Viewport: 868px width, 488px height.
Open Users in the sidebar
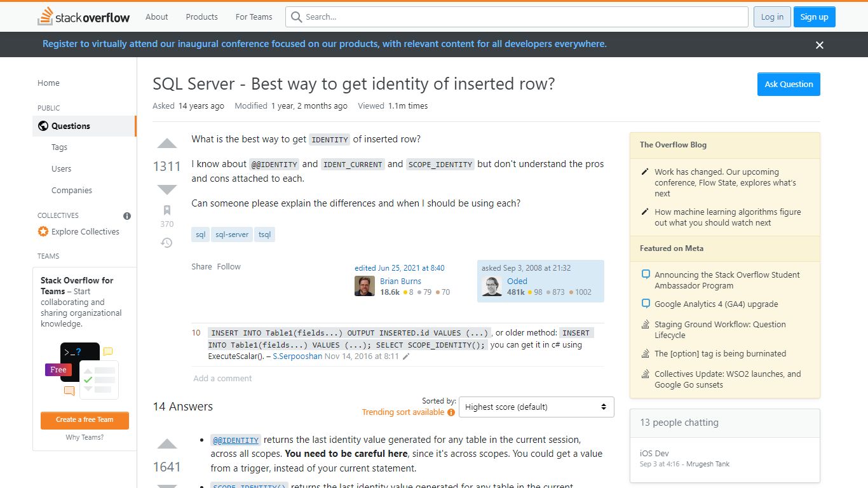[61, 168]
